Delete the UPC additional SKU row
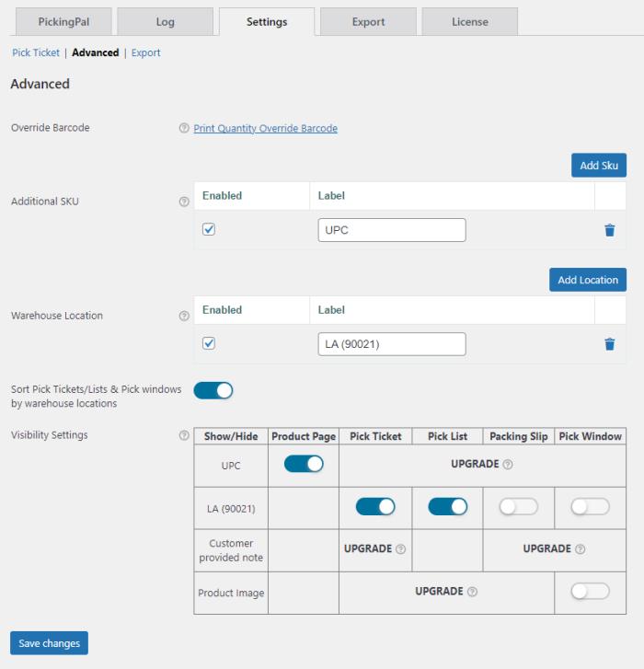 pos(609,230)
